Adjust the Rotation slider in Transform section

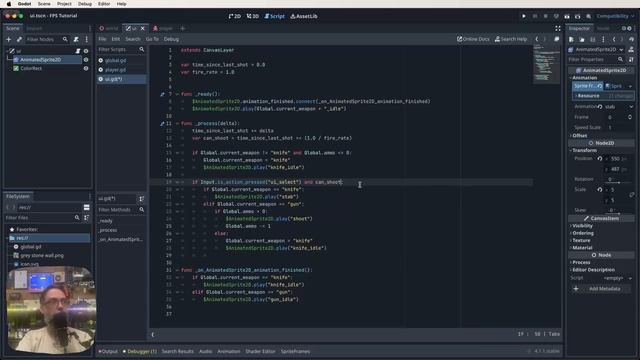pyautogui.click(x=619, y=182)
